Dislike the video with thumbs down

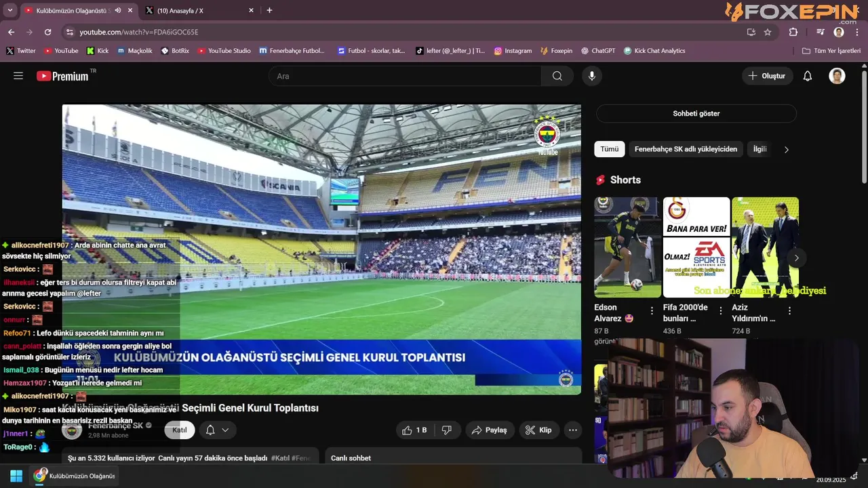[x=447, y=430]
